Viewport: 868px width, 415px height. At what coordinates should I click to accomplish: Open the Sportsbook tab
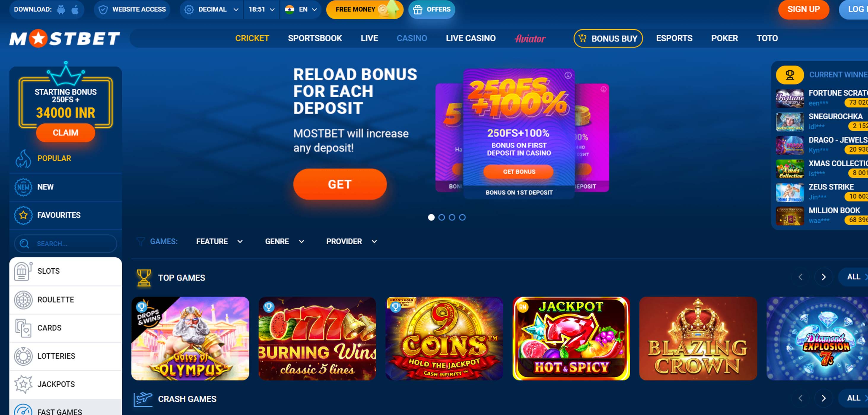tap(315, 38)
